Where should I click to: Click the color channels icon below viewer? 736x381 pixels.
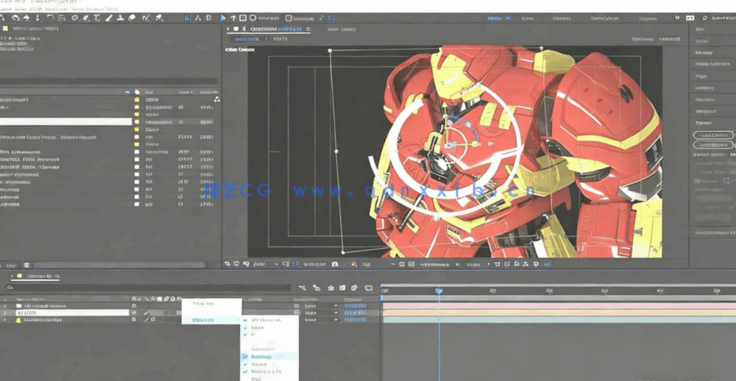(353, 264)
